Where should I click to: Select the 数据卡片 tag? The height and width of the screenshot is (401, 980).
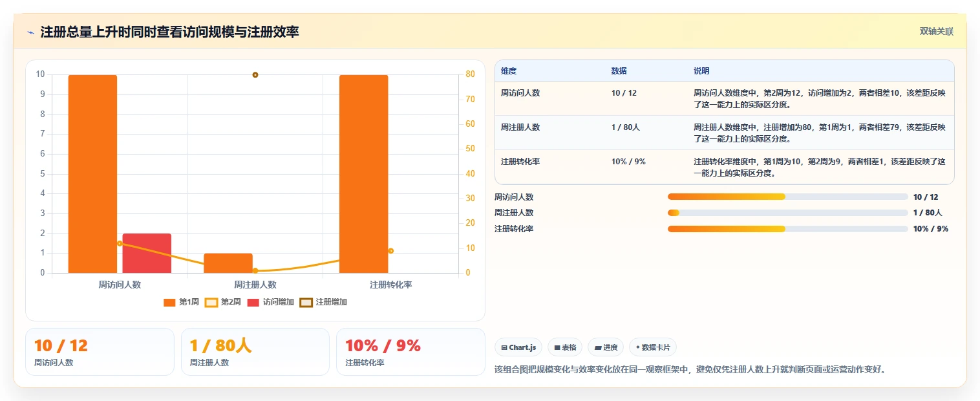653,347
